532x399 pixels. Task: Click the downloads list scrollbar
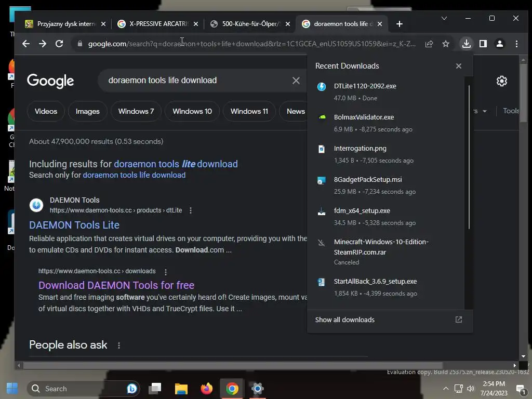[x=469, y=157]
